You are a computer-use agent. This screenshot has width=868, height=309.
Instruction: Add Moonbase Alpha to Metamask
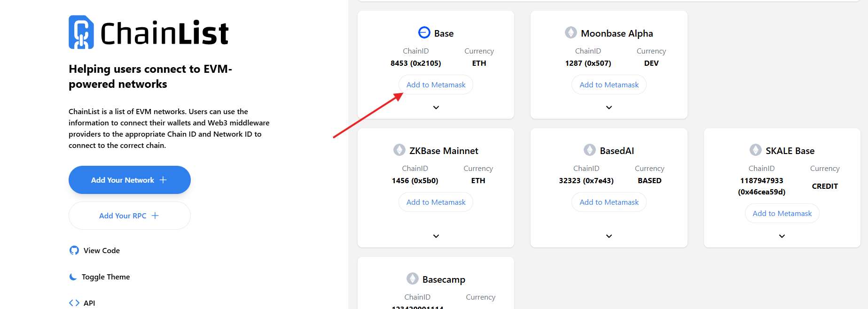pos(609,85)
